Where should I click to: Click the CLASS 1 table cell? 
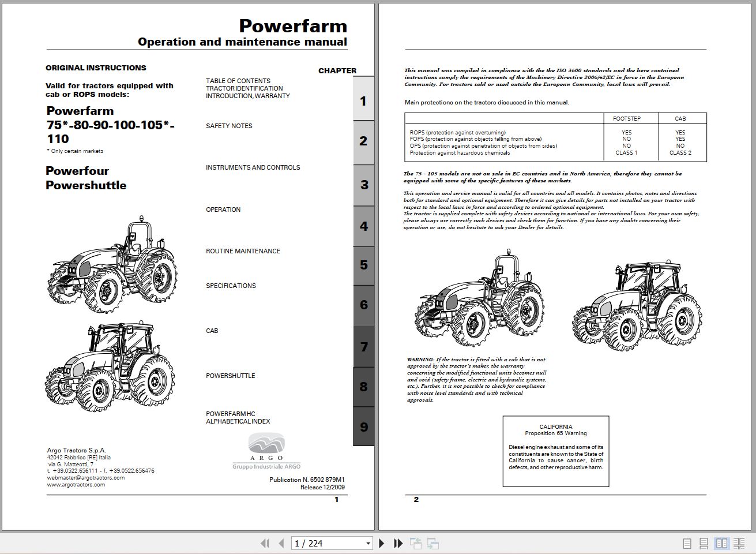click(626, 153)
